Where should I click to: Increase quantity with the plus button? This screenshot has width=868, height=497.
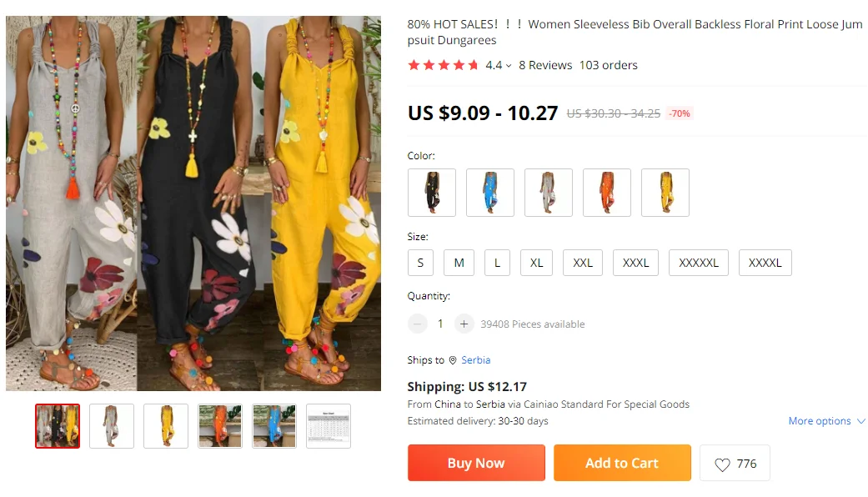pyautogui.click(x=464, y=324)
